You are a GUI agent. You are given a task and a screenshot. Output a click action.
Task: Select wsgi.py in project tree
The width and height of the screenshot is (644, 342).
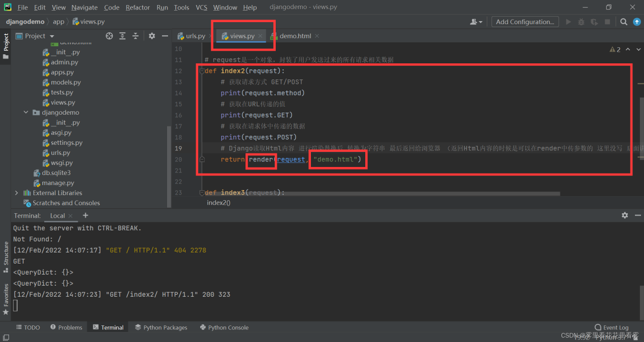(62, 163)
